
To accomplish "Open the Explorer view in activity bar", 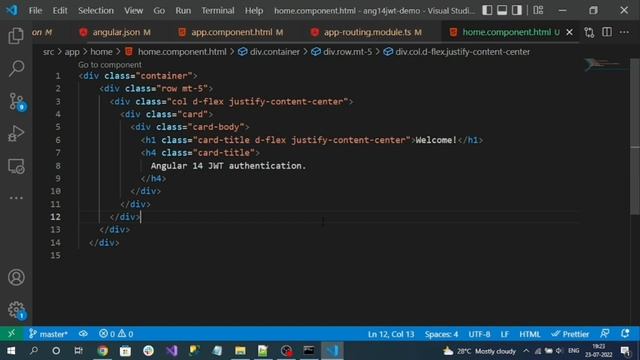I will point(16,36).
